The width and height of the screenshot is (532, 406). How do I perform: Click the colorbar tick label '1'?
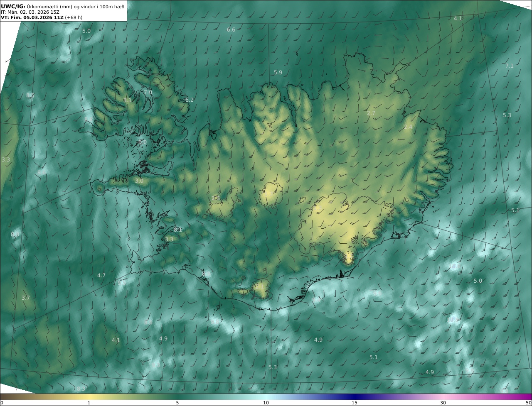pyautogui.click(x=89, y=403)
